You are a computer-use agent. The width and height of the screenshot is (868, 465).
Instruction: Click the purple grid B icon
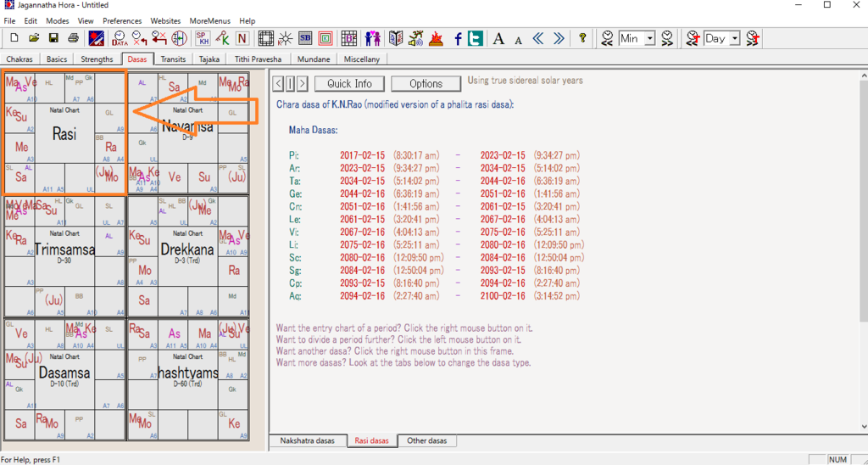tap(348, 38)
